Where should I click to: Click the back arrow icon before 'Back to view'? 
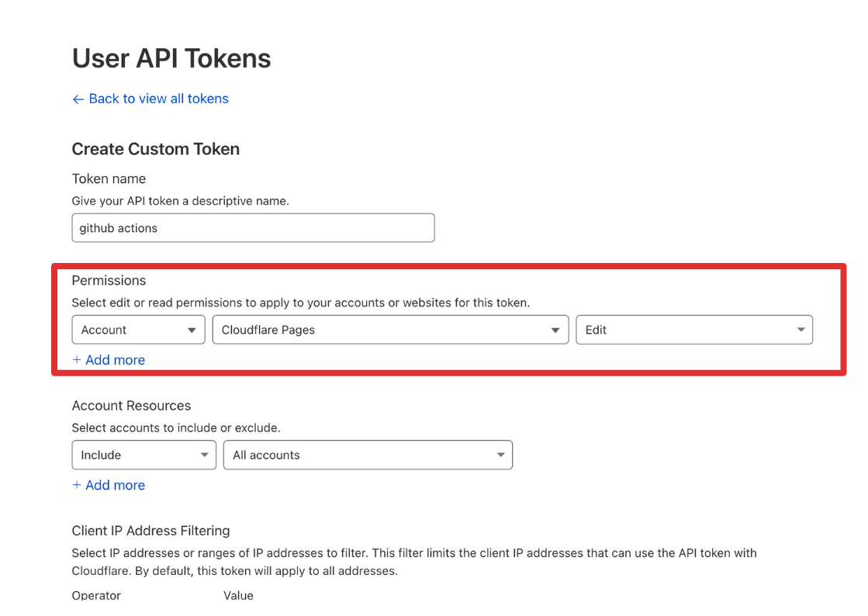pyautogui.click(x=78, y=99)
